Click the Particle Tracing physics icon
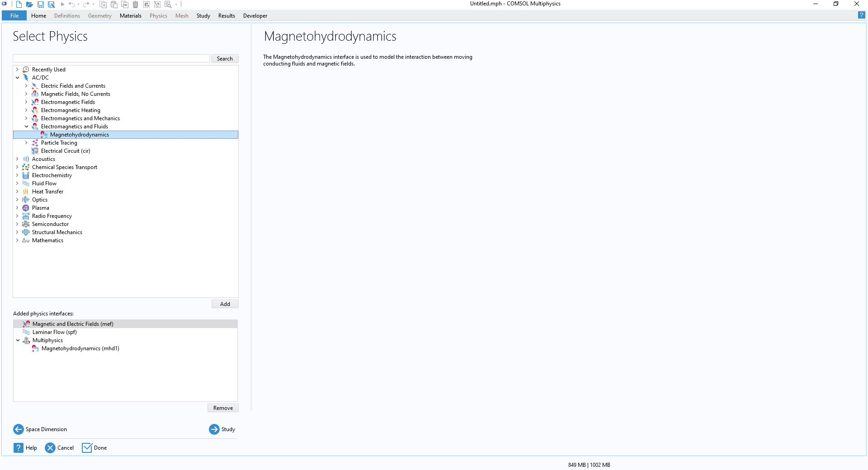This screenshot has height=470, width=868. [35, 142]
